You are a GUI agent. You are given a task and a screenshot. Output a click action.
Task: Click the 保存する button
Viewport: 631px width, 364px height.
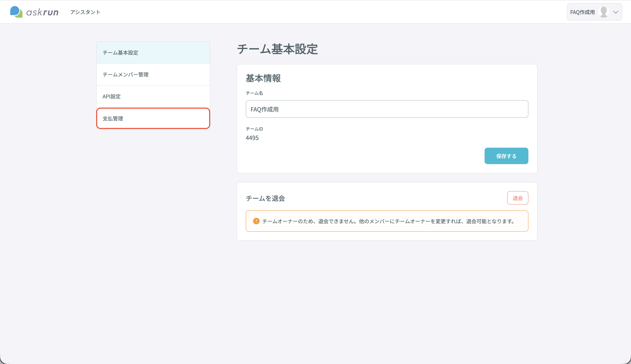(x=506, y=156)
